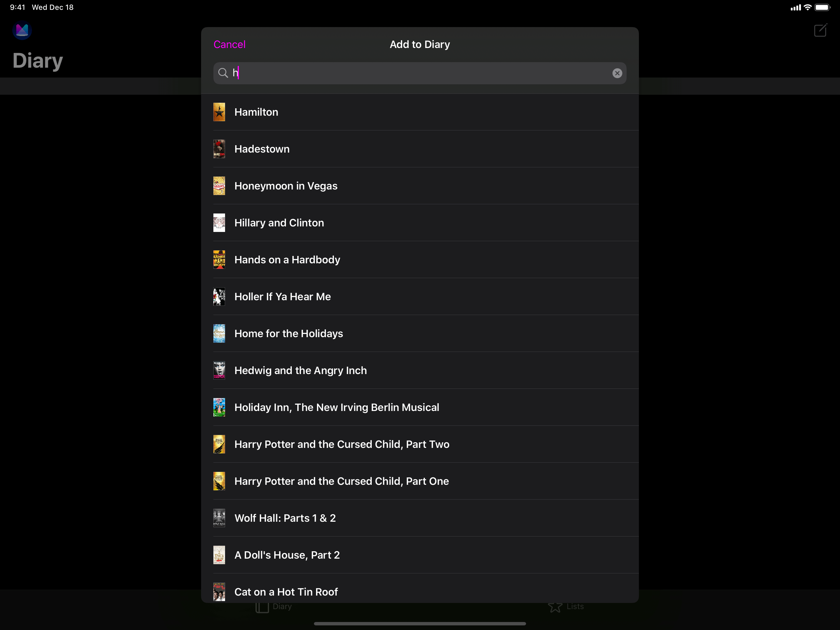This screenshot has height=630, width=840.
Task: Select Cat on a Hot Tin Roof
Action: coord(286,591)
